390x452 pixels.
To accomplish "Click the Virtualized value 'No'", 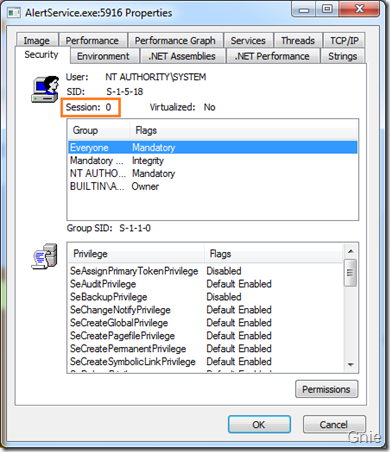I will (210, 107).
